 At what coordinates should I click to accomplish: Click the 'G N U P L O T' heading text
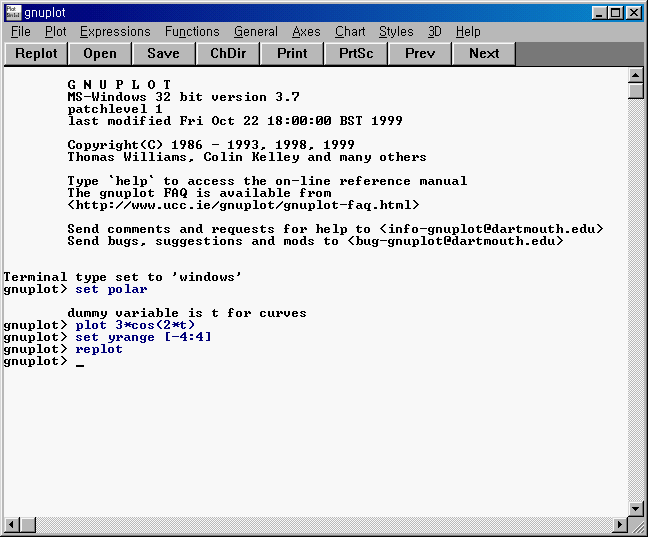(x=119, y=85)
